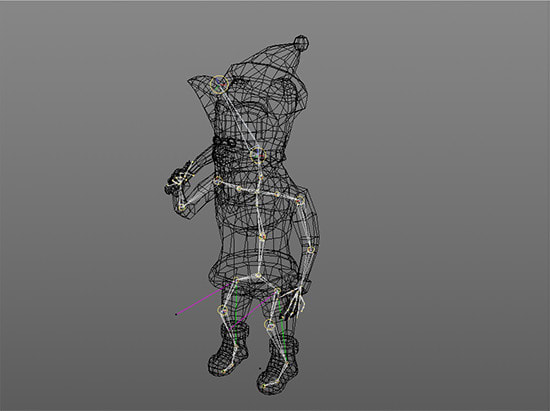Select the hat pom-pom wireframe sphere
This screenshot has width=550, height=411.
[x=301, y=43]
